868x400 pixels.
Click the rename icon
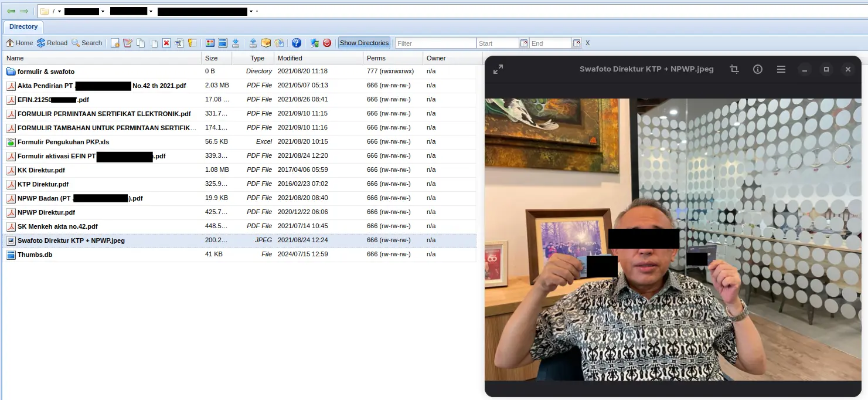click(179, 43)
